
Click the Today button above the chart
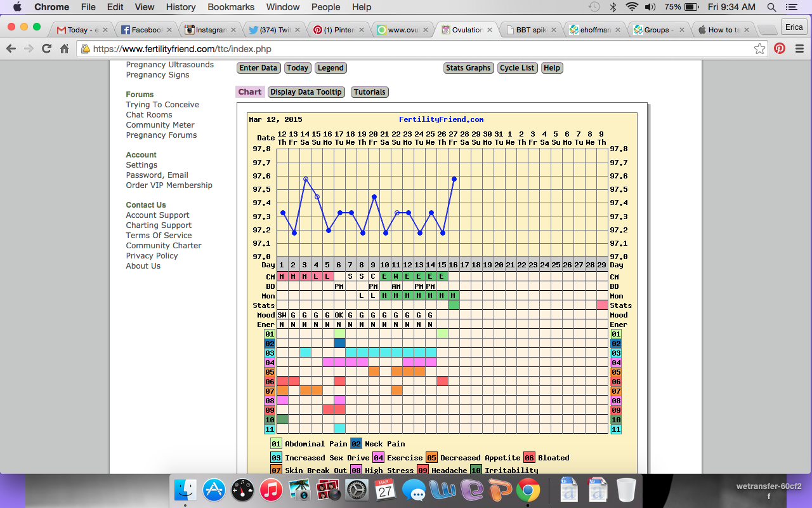[x=297, y=68]
